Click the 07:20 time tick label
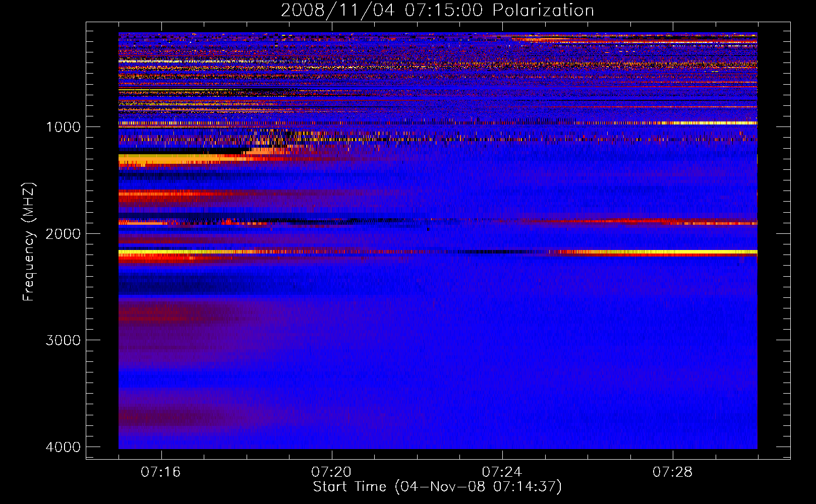The height and width of the screenshot is (504, 816). pos(331,472)
